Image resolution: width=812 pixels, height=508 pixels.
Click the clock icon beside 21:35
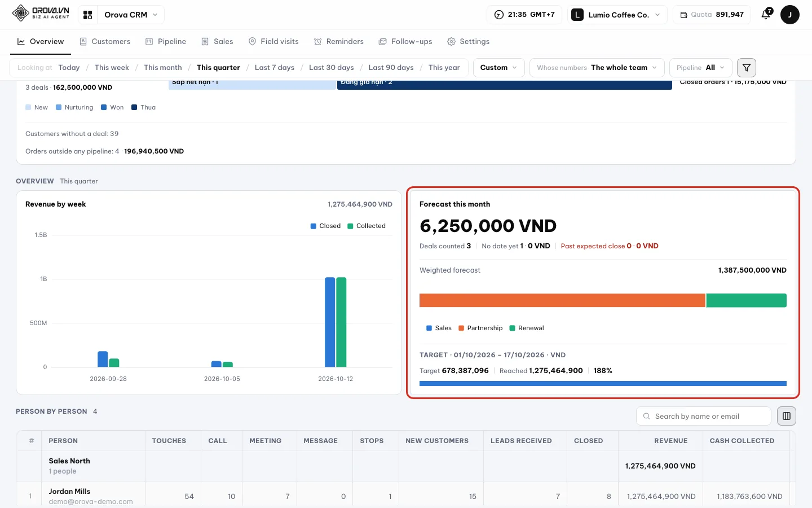pos(499,15)
